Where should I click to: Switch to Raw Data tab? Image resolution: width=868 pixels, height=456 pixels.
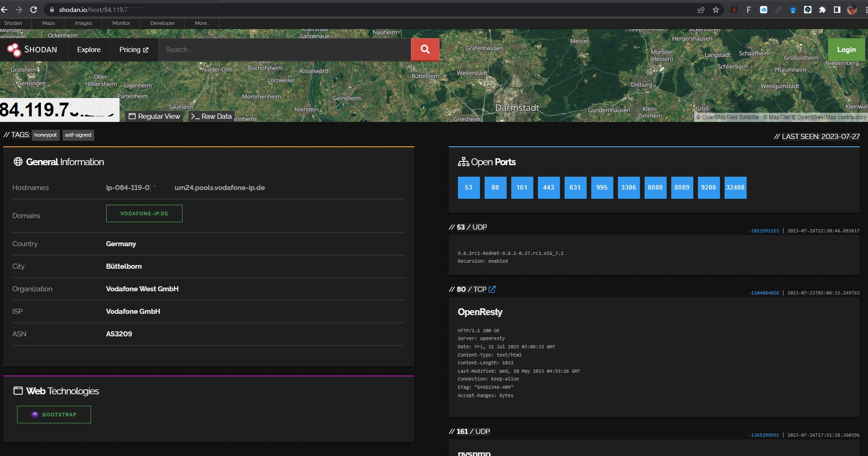pyautogui.click(x=211, y=116)
